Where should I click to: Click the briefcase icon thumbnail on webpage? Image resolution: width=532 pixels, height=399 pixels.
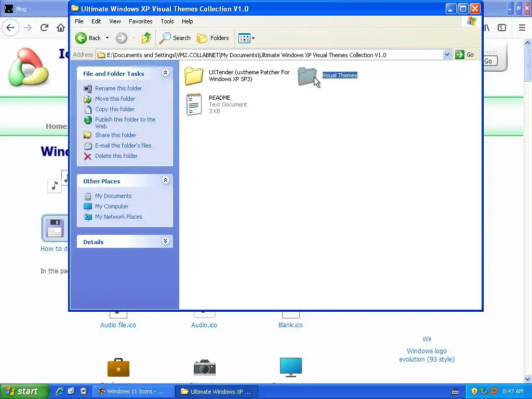pos(118,367)
